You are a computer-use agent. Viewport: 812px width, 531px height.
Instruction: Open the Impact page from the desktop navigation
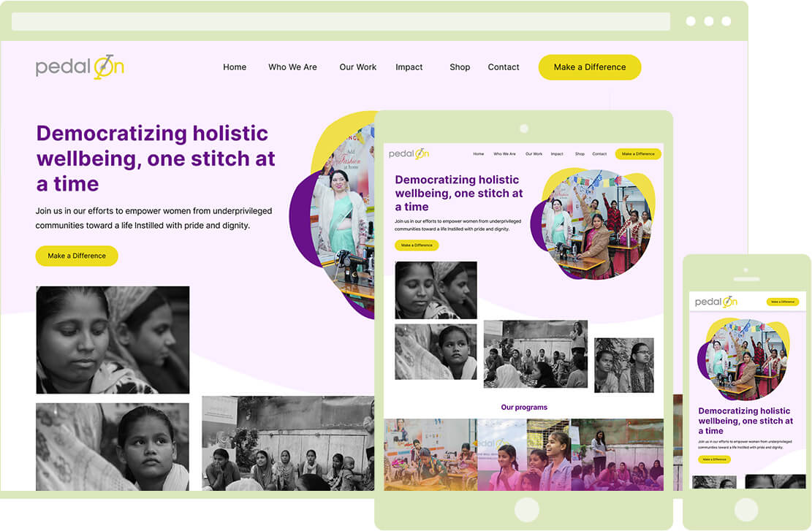pos(409,67)
